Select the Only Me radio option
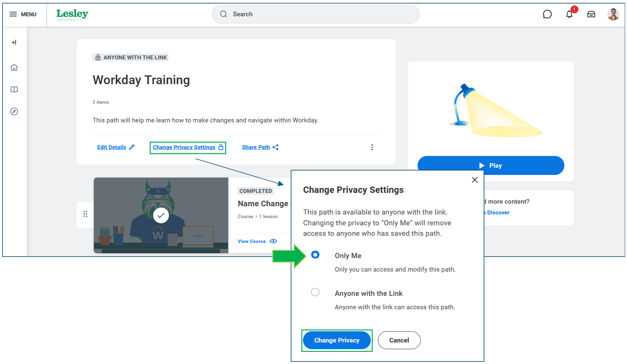This screenshot has width=627, height=364. tap(315, 255)
